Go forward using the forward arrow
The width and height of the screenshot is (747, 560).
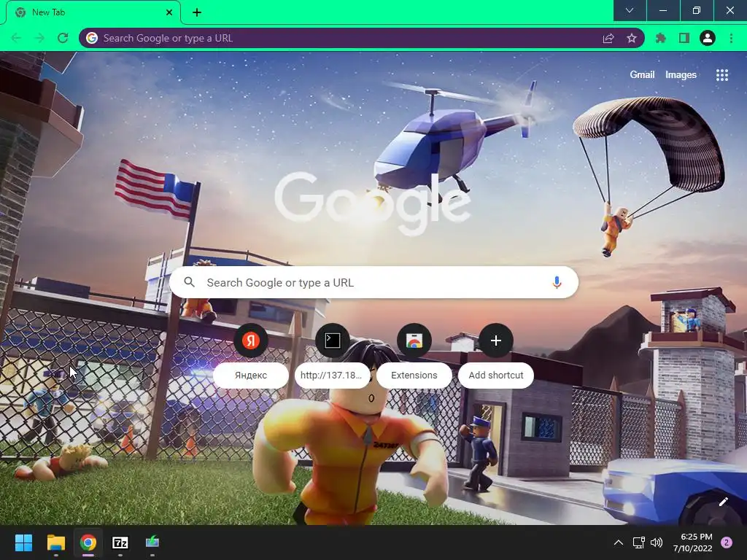pos(39,38)
